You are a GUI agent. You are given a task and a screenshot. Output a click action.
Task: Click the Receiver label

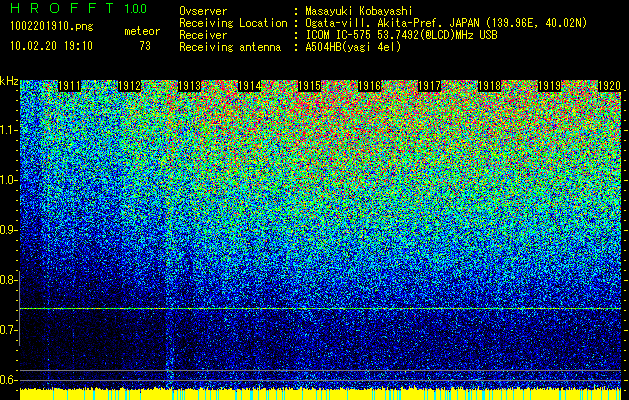[203, 35]
